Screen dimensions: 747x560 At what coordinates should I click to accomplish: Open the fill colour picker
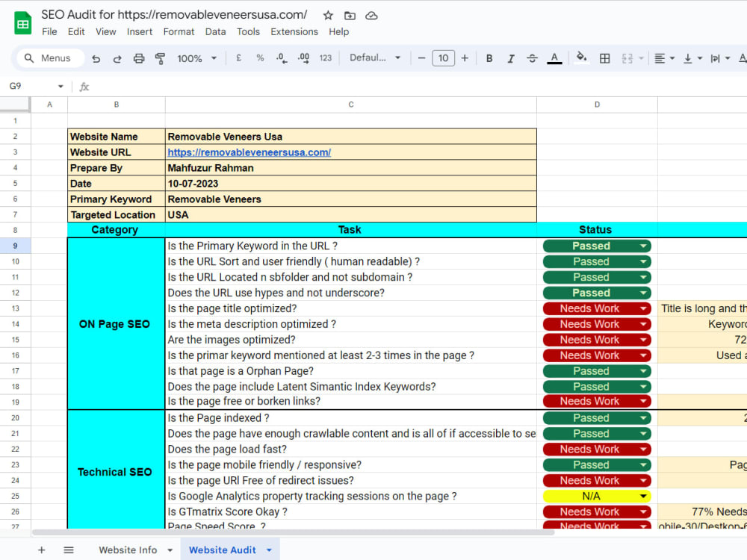580,58
